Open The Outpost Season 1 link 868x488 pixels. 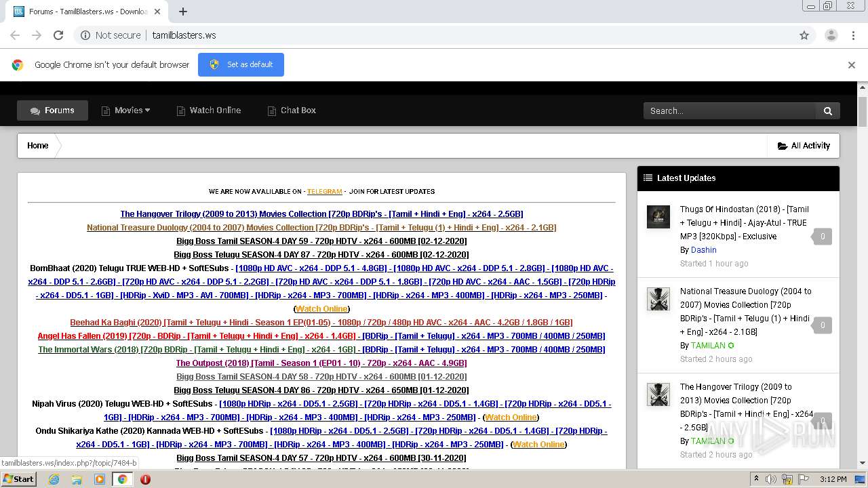pos(321,363)
